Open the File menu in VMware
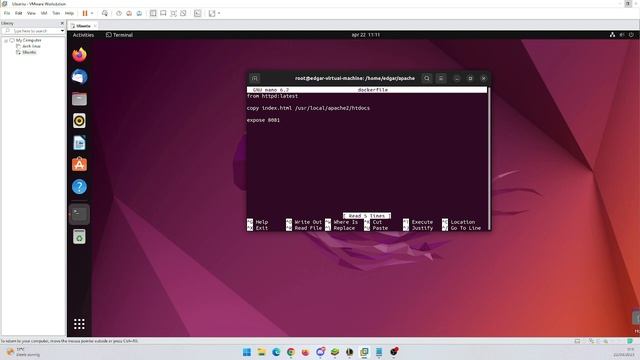640x360 pixels. coord(7,13)
